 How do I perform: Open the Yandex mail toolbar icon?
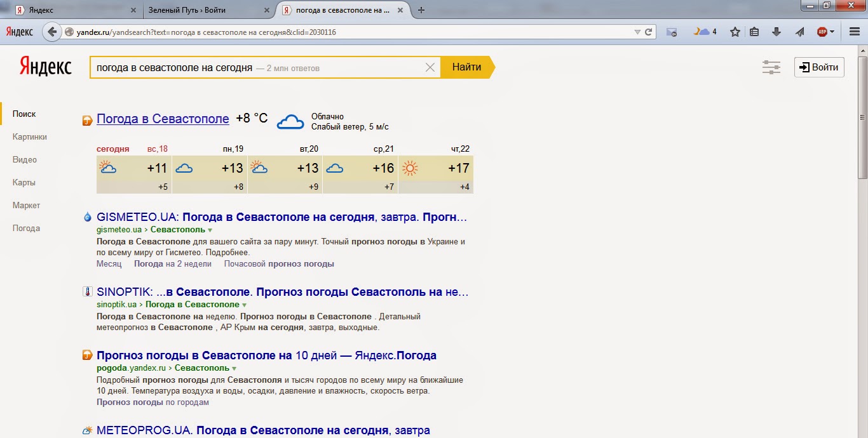(x=672, y=32)
